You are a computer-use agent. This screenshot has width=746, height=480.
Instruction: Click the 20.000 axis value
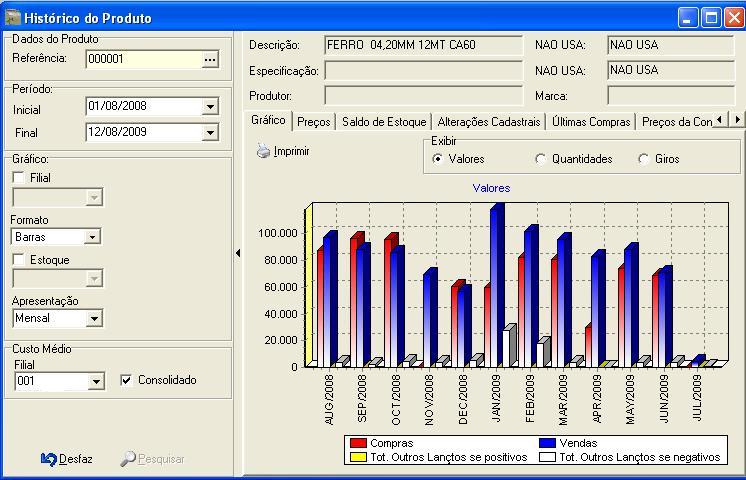[280, 340]
